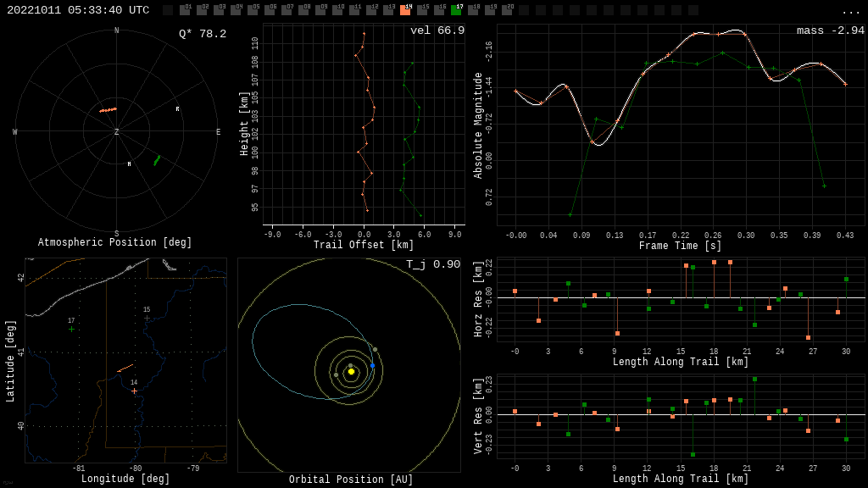Click station 15 indicator square
868x488 pixels.
(422, 10)
